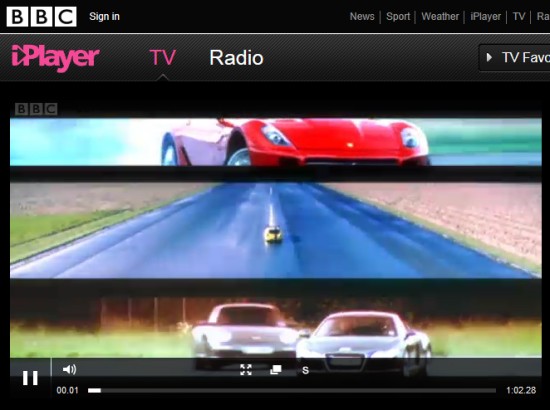Switch to the Radio tab

point(236,58)
